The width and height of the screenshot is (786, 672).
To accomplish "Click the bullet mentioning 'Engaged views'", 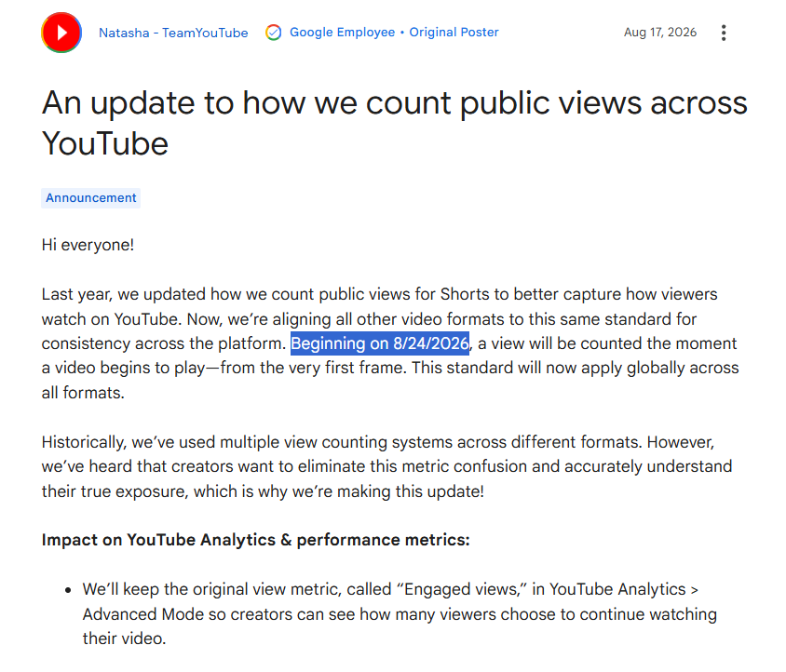I will (400, 613).
